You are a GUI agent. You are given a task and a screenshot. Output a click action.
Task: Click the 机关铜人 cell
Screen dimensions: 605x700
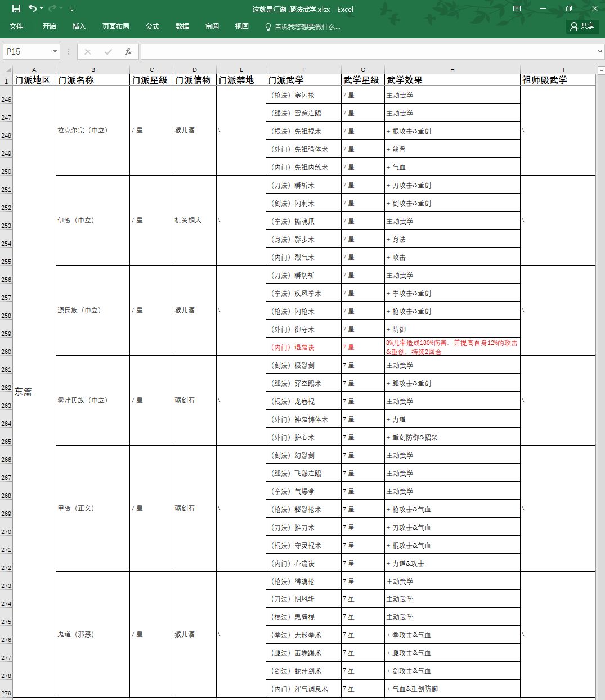(x=195, y=221)
